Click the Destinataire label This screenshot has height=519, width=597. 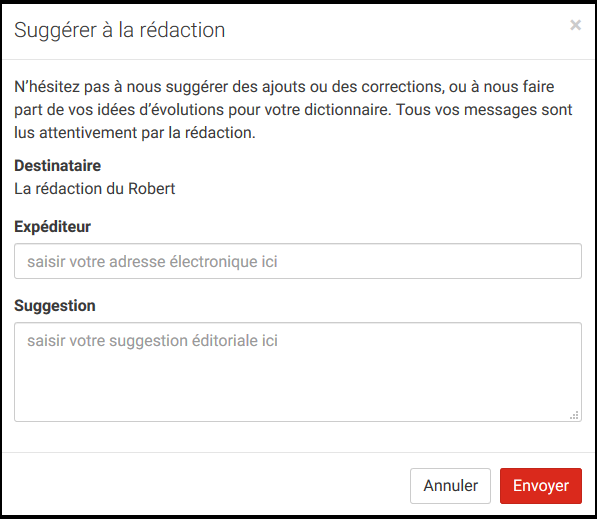coord(57,166)
